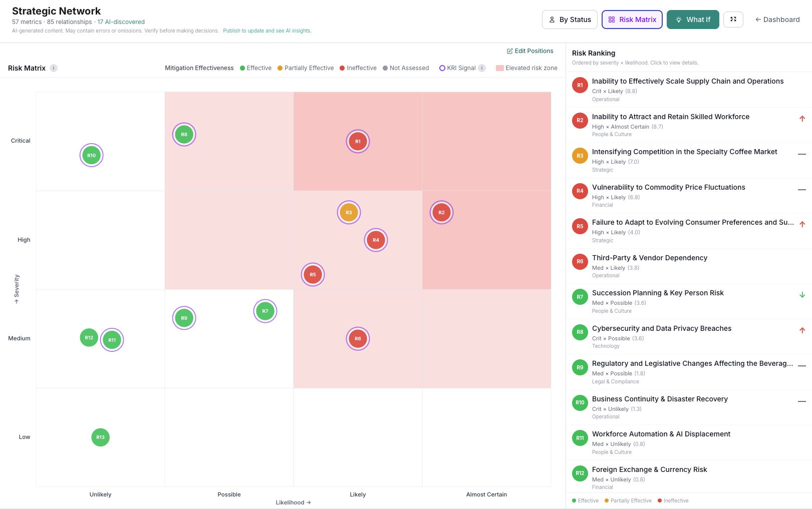Click the Publish to update AI insights link
Screen dimensions: 812x509
tap(267, 31)
